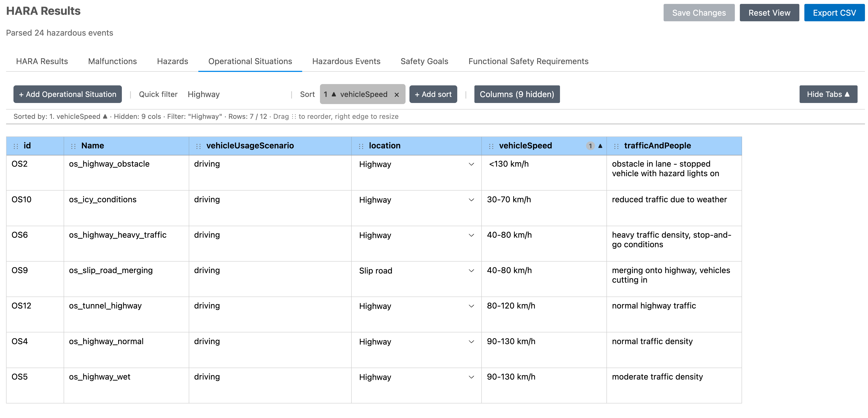Open Columns (9 hidden) menu

[517, 94]
